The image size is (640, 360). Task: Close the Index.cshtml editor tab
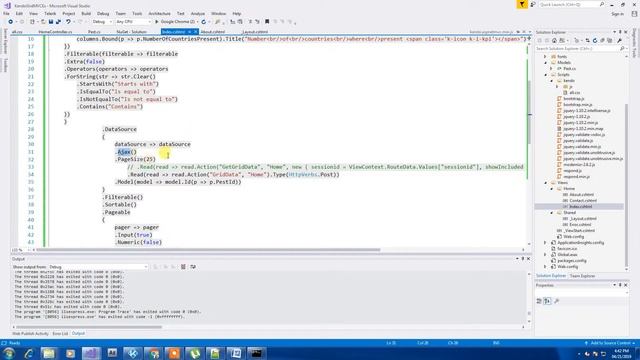point(196,31)
